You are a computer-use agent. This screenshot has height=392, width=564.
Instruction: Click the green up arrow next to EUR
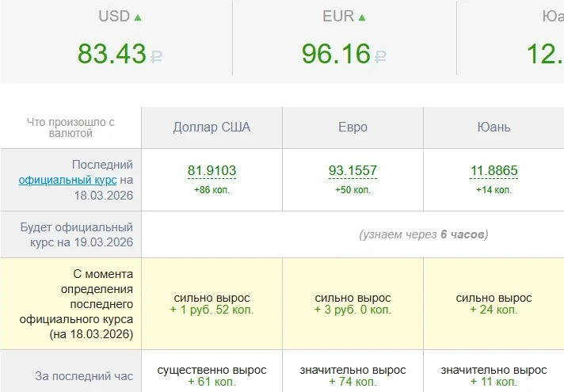362,17
